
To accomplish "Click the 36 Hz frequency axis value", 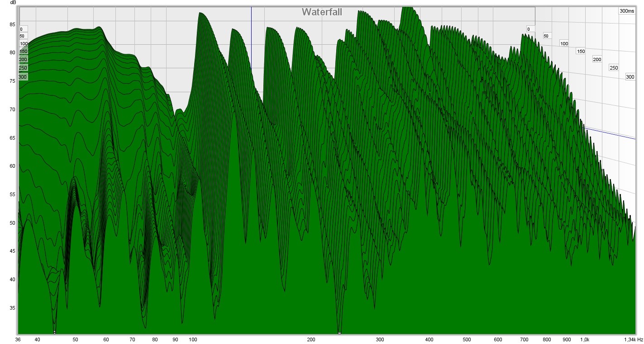I will (x=18, y=339).
